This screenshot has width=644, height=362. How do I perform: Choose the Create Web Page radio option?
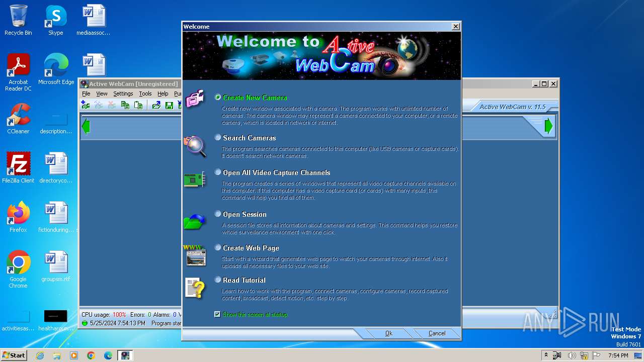coord(218,247)
